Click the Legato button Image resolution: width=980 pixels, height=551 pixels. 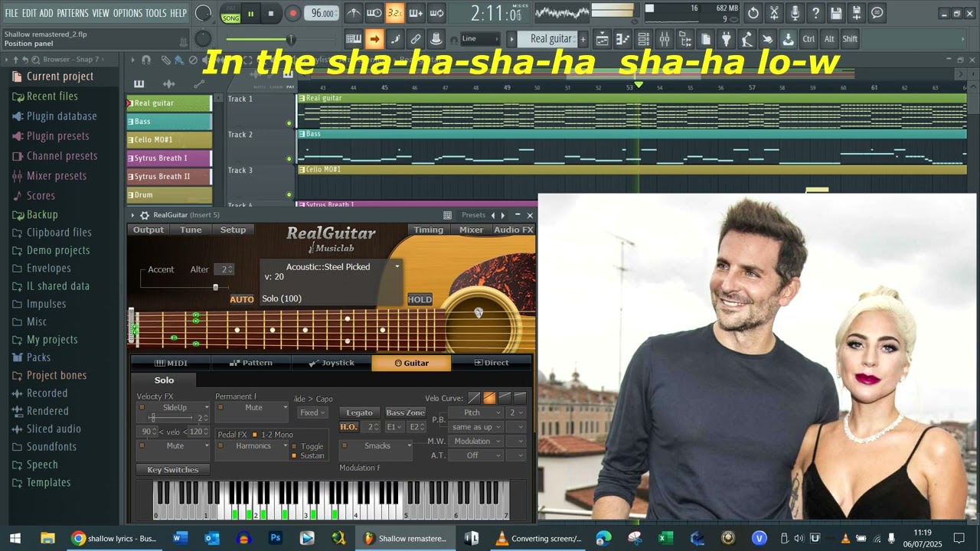click(360, 412)
